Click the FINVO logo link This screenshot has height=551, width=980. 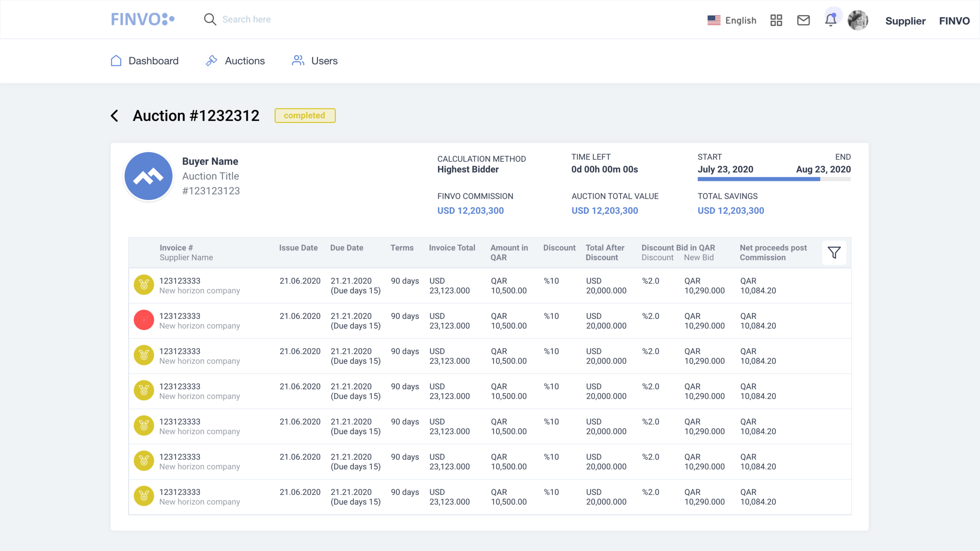(142, 19)
